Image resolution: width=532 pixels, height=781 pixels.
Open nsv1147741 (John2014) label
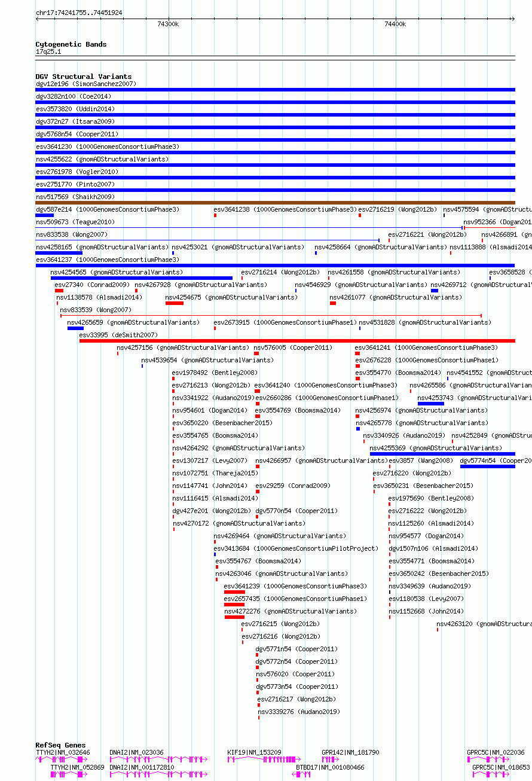(210, 486)
